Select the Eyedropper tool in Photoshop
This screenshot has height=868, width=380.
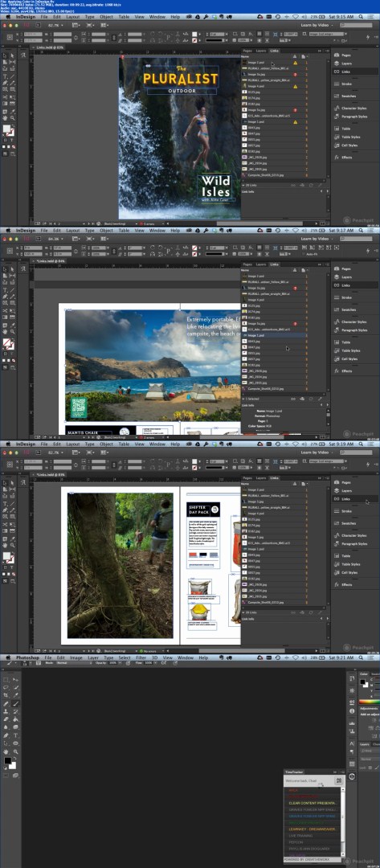(15, 694)
